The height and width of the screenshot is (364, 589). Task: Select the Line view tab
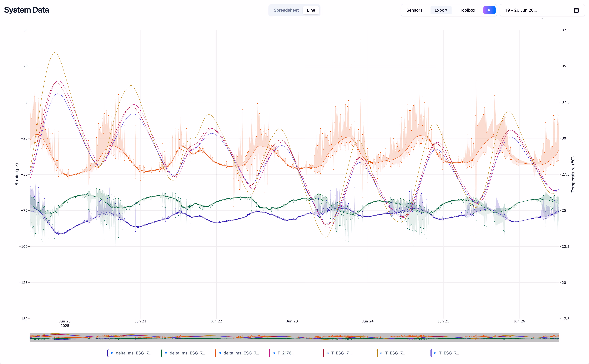tap(311, 10)
